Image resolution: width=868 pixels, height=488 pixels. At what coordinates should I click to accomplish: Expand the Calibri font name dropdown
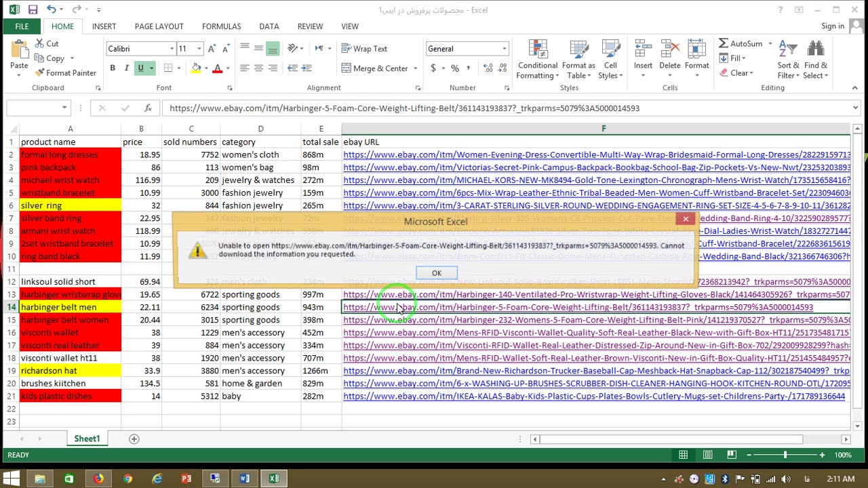[x=172, y=49]
